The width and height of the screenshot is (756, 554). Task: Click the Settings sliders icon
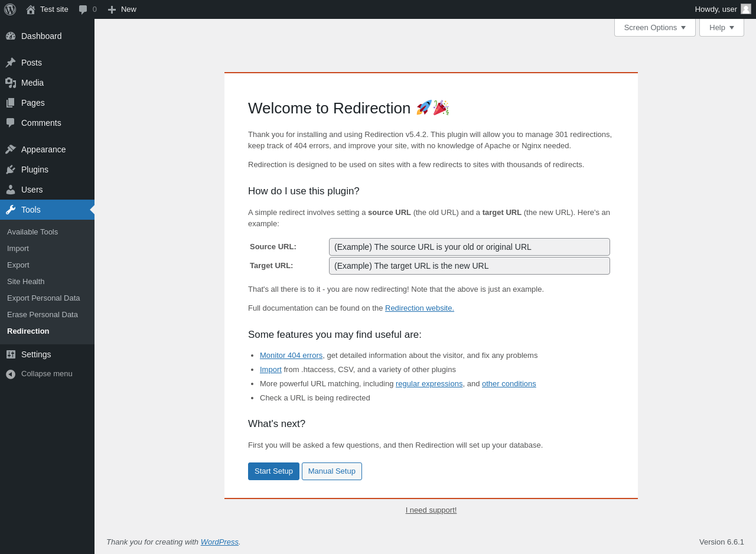point(11,354)
